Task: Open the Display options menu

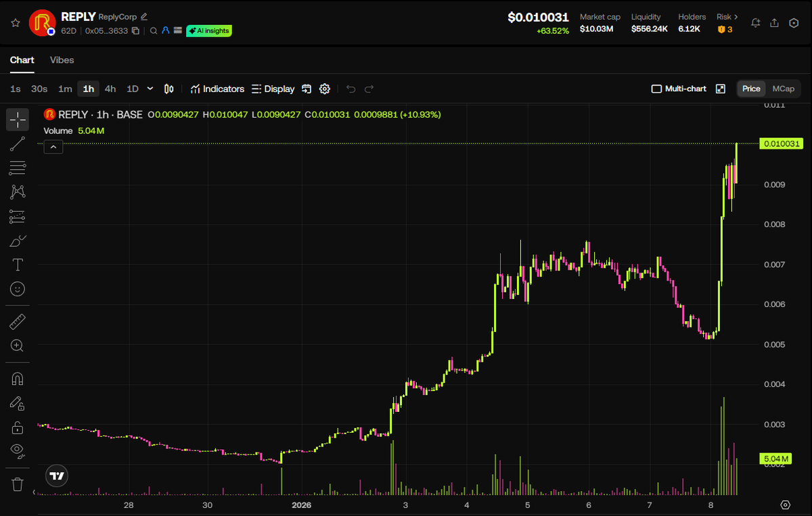Action: coord(273,89)
